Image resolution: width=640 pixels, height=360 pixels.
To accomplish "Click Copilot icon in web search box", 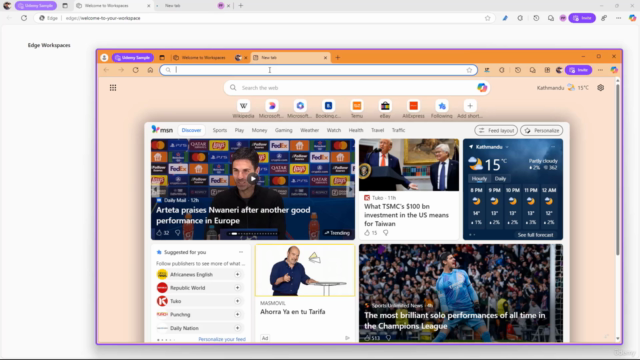I will pos(482,88).
